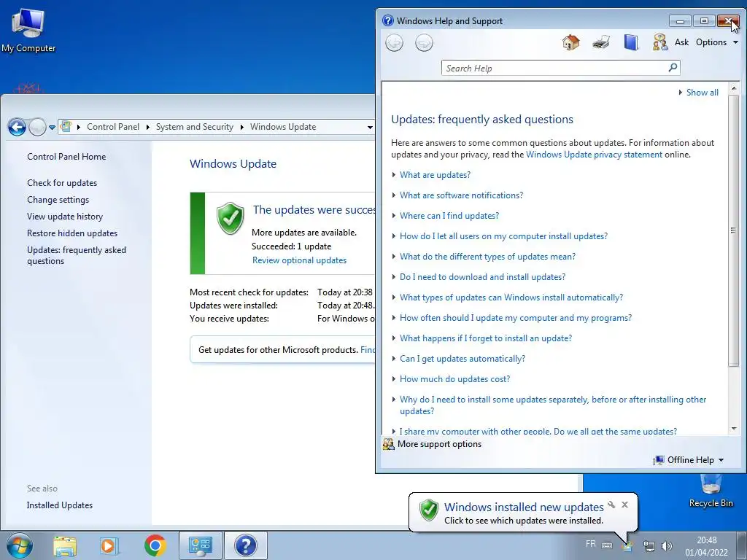This screenshot has width=747, height=560.
Task: Open the Start menu orb
Action: [19, 545]
